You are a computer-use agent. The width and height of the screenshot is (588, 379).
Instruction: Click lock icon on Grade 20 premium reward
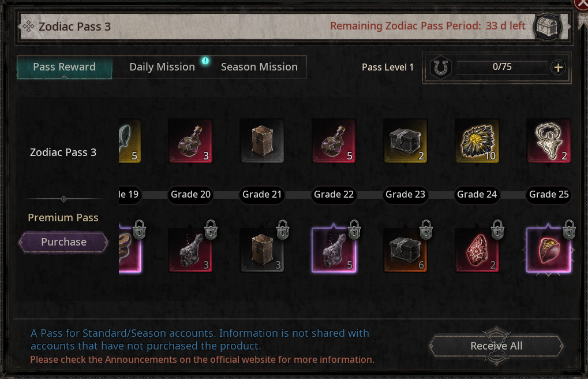click(211, 229)
